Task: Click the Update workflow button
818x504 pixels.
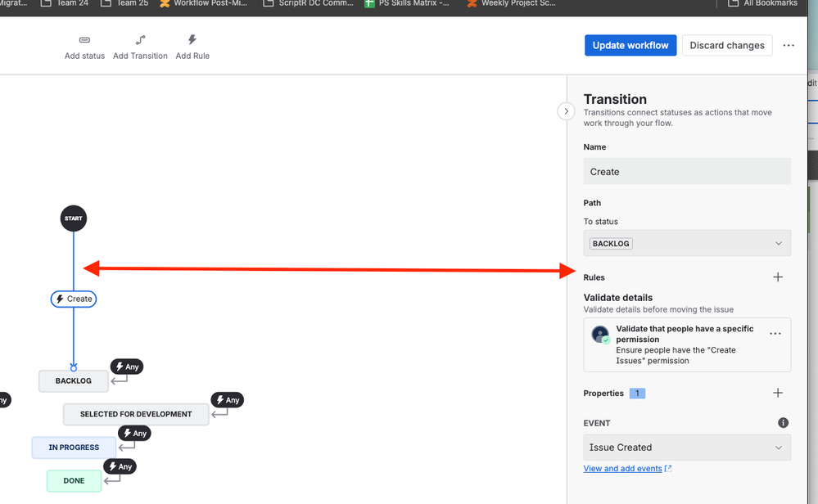Action: coord(630,45)
